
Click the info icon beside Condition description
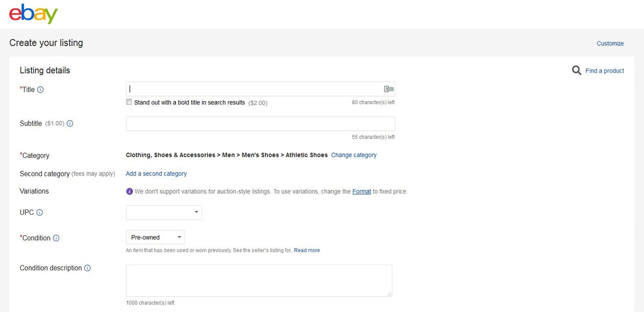(x=88, y=268)
